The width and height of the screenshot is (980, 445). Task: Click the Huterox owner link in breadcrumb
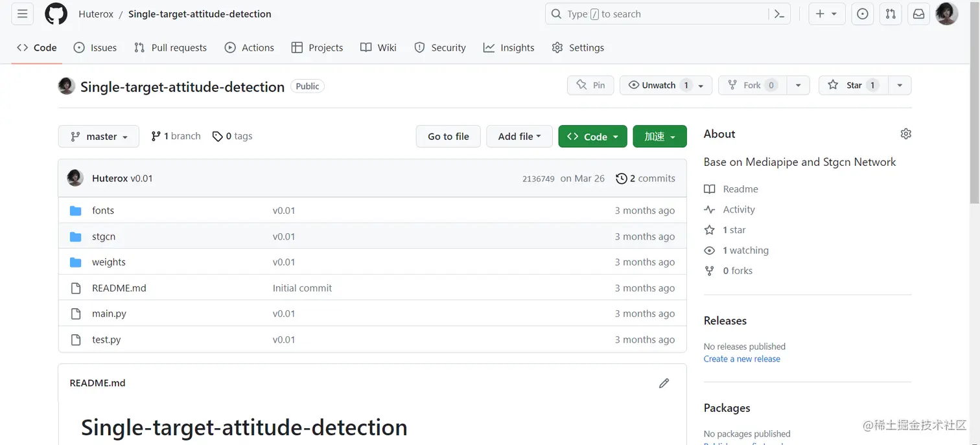point(96,14)
